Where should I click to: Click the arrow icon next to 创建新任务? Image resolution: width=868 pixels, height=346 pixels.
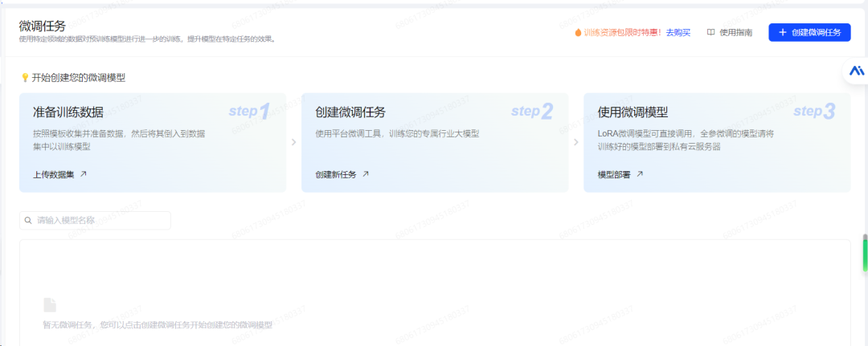366,173
